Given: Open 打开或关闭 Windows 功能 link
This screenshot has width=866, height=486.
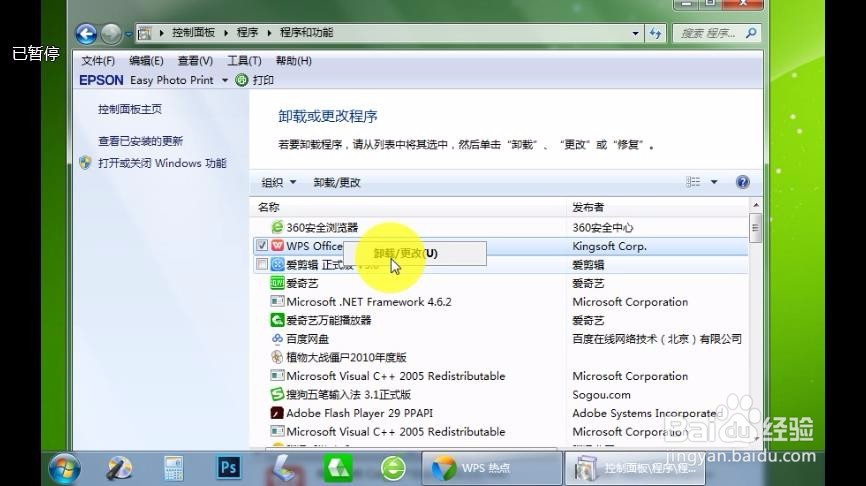Looking at the screenshot, I should (162, 163).
